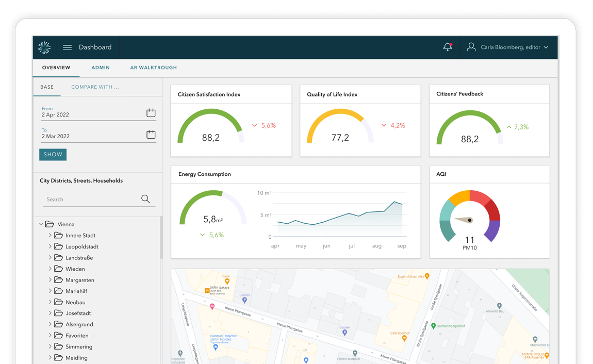Open the From date calendar icon
The height and width of the screenshot is (364, 593).
151,112
